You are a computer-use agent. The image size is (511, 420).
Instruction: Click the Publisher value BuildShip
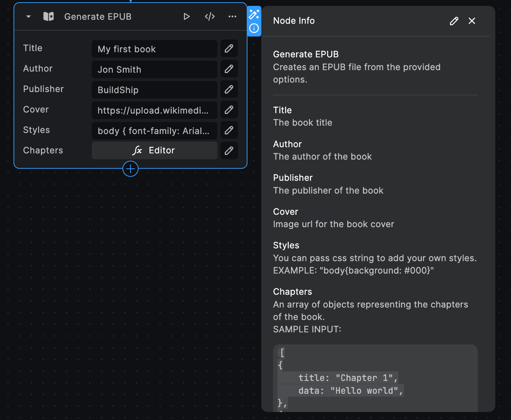[154, 89]
